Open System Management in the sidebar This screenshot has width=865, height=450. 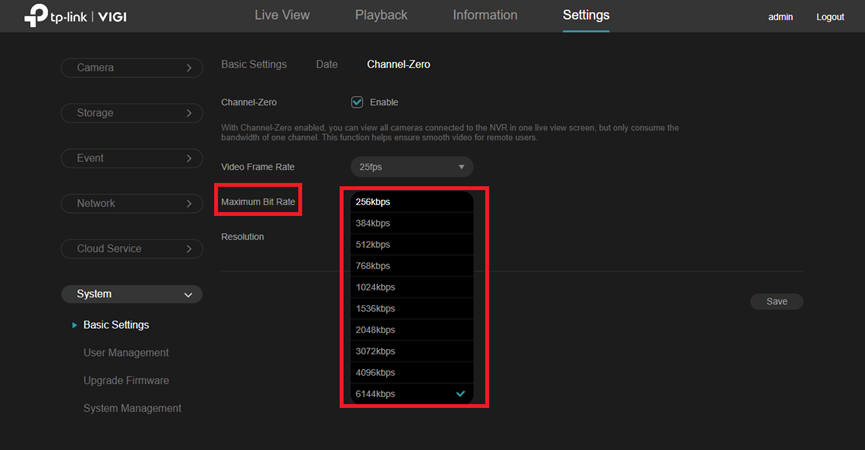point(132,408)
